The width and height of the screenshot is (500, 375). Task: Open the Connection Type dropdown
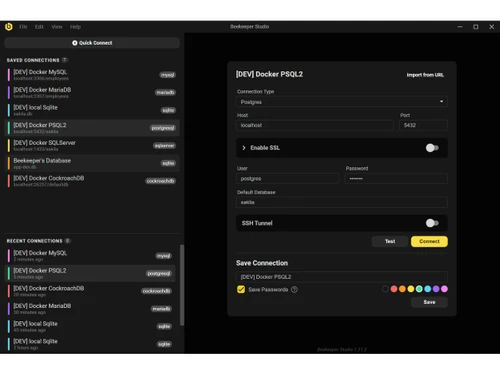[x=342, y=102]
